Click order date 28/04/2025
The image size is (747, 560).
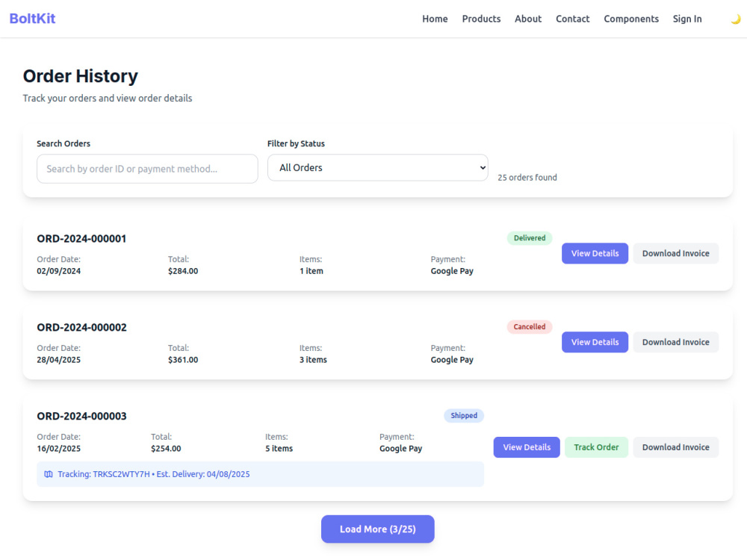pos(58,360)
